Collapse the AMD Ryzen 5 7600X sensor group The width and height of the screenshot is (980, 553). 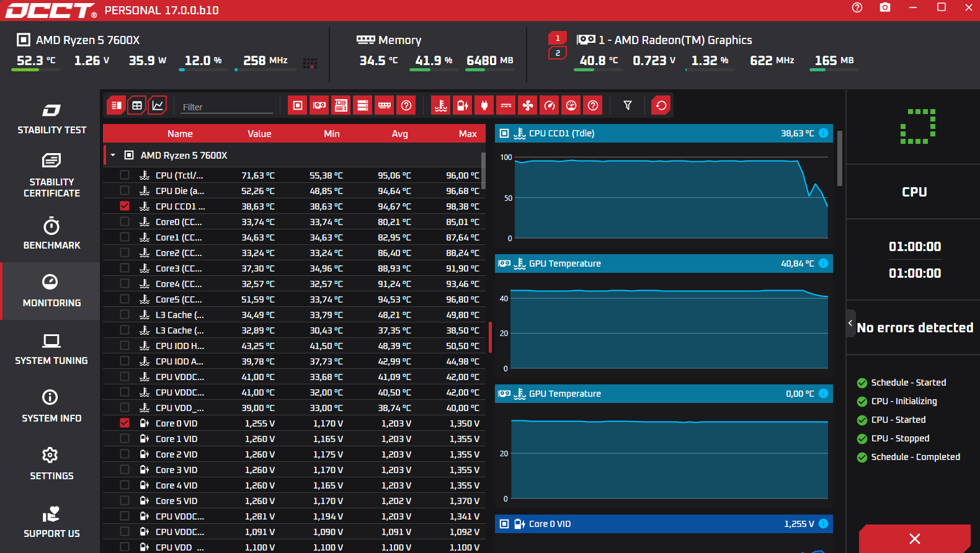pos(113,156)
